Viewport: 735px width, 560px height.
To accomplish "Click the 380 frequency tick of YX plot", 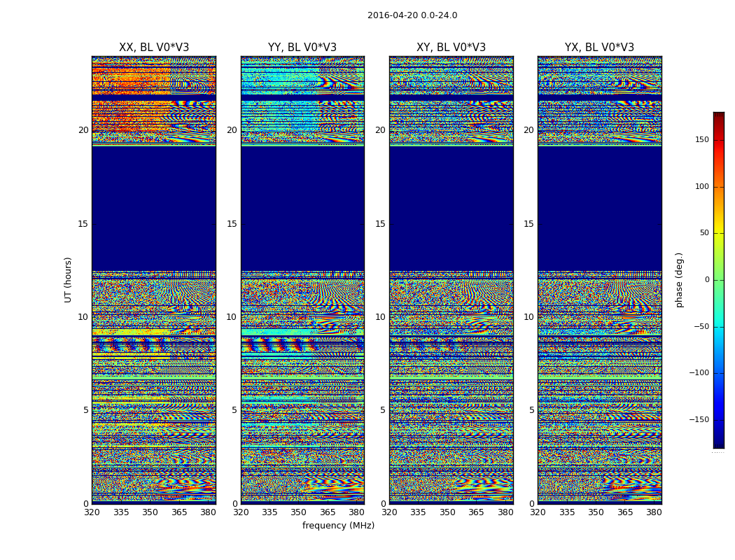I will point(654,512).
